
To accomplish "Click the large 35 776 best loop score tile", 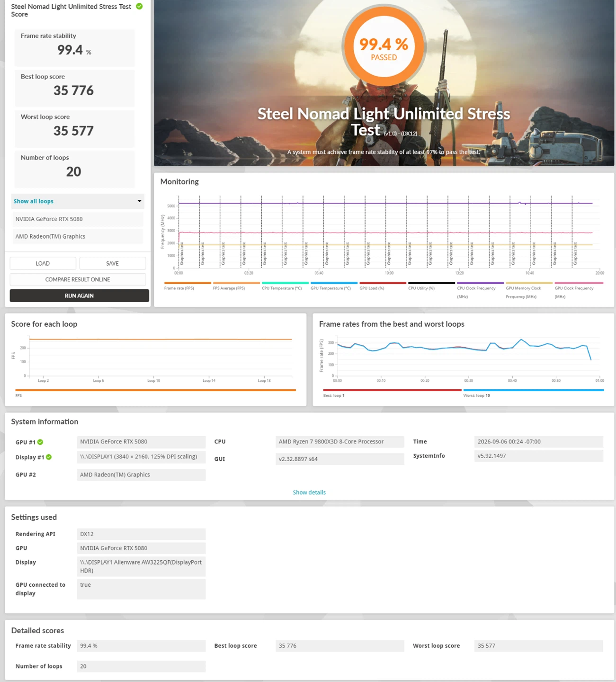I will tap(74, 88).
